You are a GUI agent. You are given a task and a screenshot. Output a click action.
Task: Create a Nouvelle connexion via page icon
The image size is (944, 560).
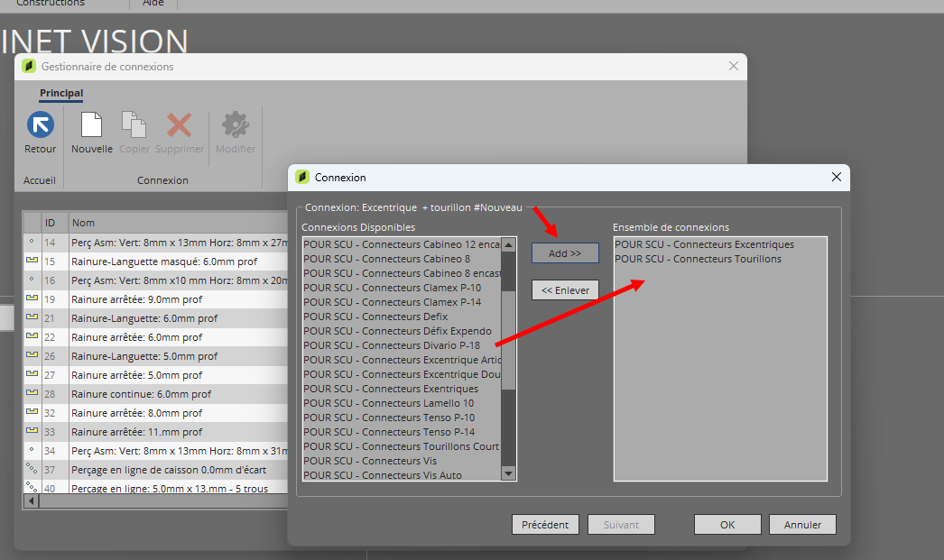coord(91,124)
